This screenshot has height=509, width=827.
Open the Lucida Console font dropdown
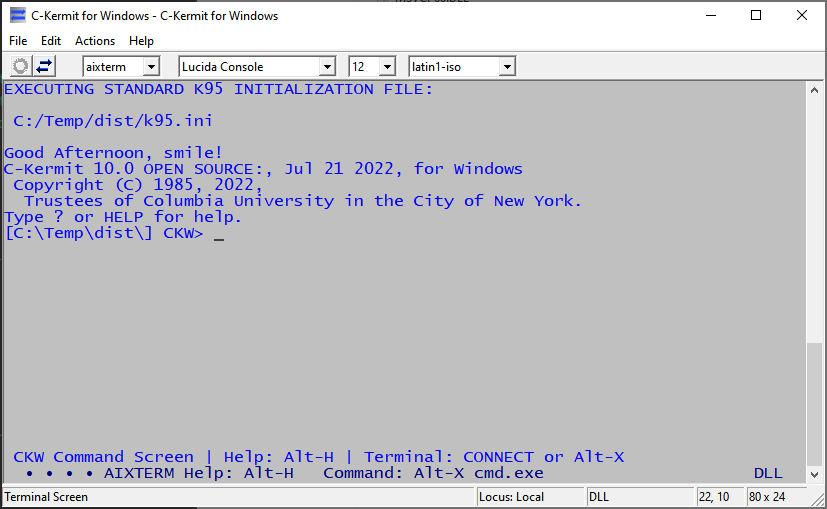tap(327, 67)
